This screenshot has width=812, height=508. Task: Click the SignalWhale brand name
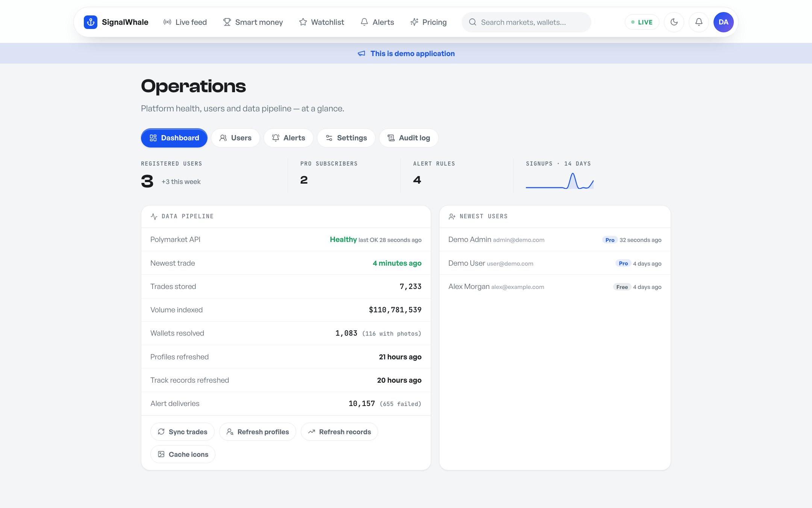[x=125, y=22]
